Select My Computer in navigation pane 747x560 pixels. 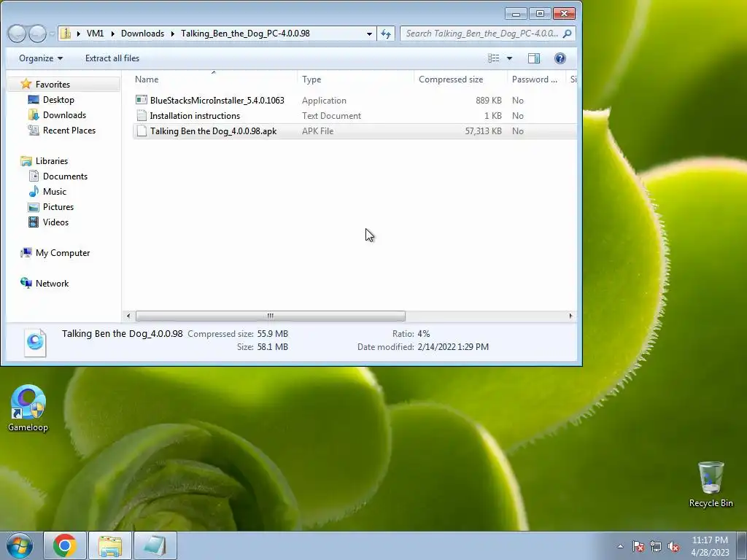click(63, 253)
